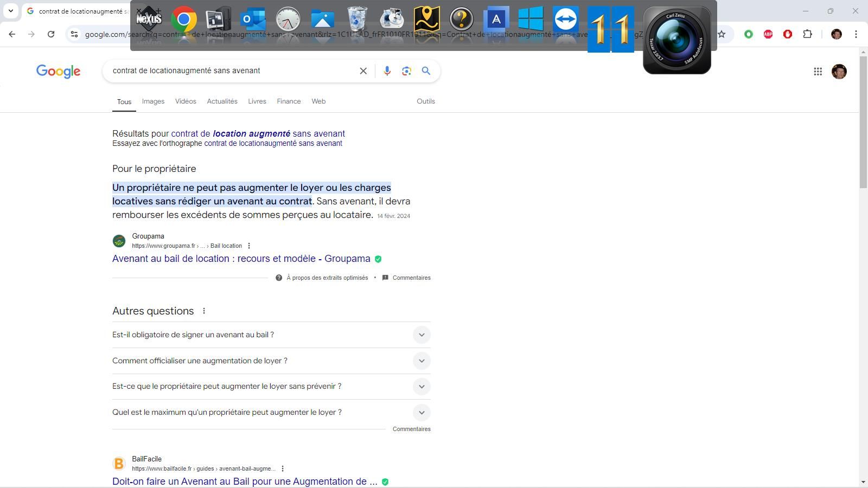Open the question mark help dock icon

[462, 20]
